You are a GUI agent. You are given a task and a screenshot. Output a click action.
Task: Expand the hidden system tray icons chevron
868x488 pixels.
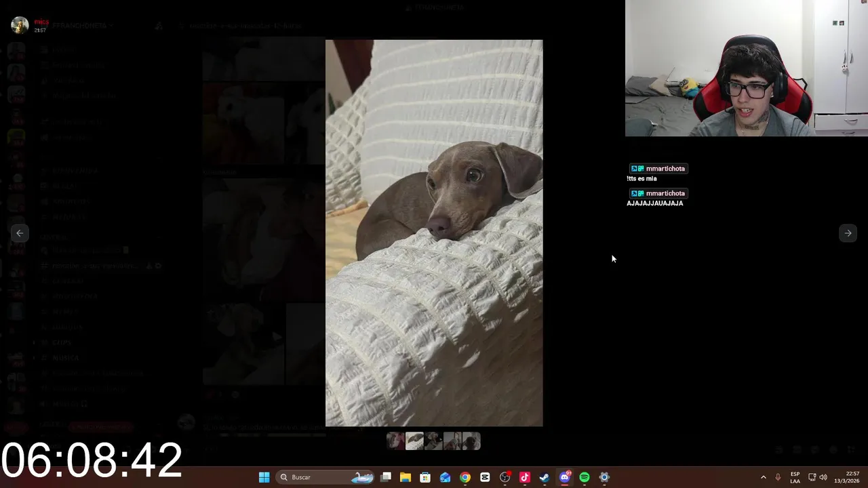point(763,477)
